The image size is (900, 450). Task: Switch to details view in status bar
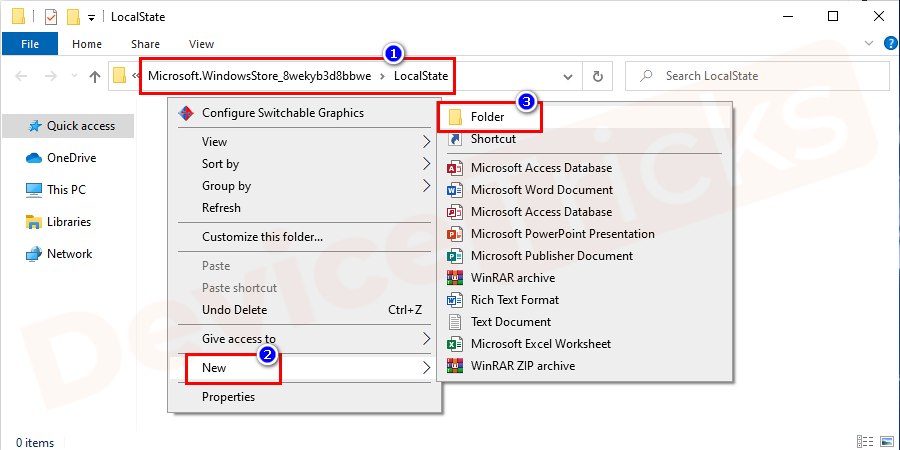pos(865,441)
